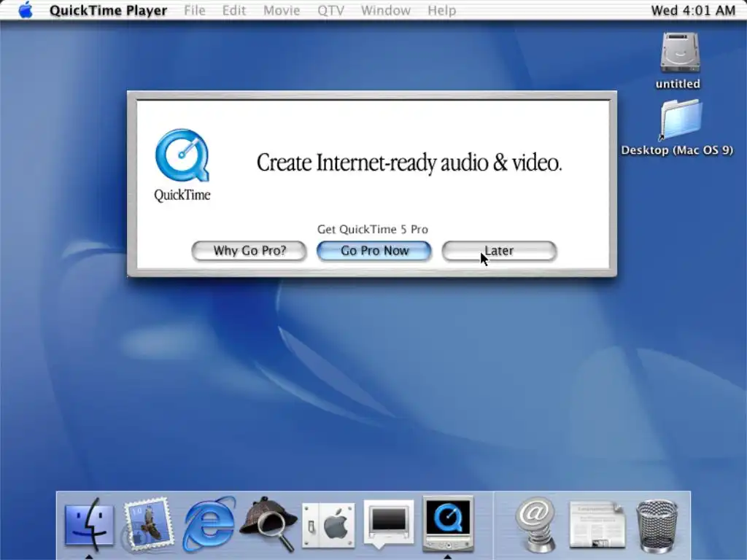Viewport: 747px width, 560px height.
Task: Choose Go Pro Now
Action: point(374,251)
